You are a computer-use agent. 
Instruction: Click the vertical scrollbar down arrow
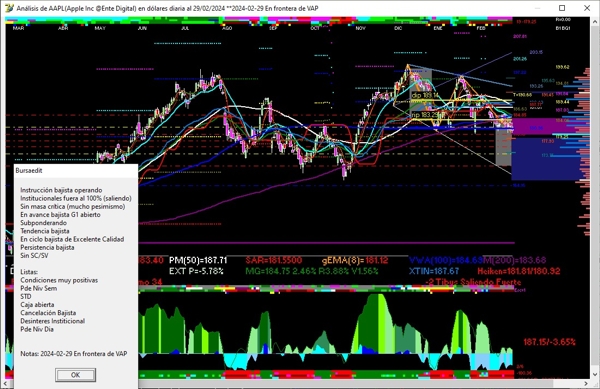(x=595, y=374)
